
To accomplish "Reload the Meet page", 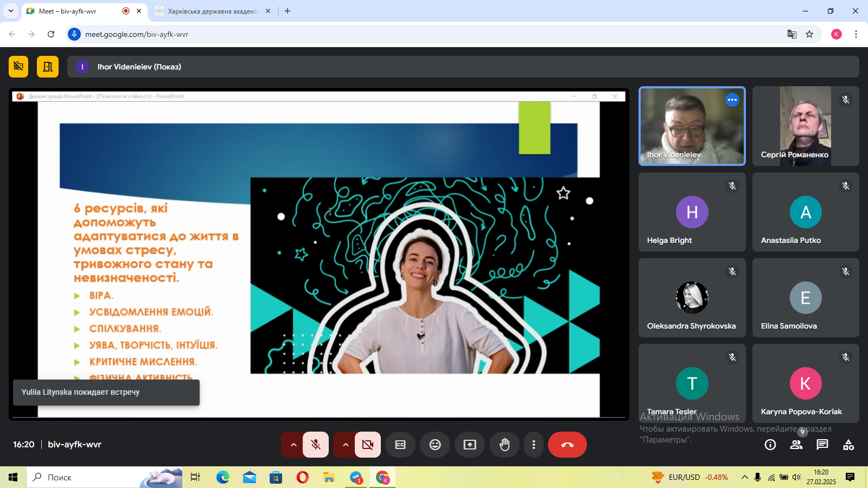I will click(51, 34).
